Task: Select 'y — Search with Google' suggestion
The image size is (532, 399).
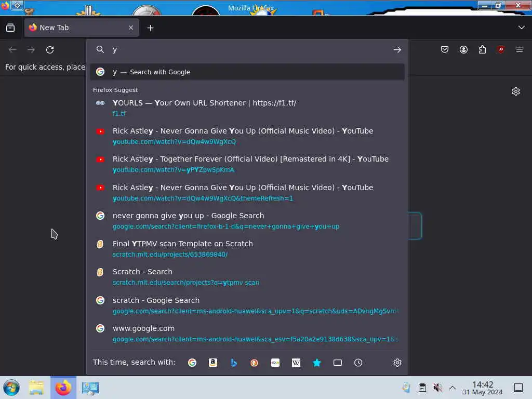Action: click(x=247, y=72)
